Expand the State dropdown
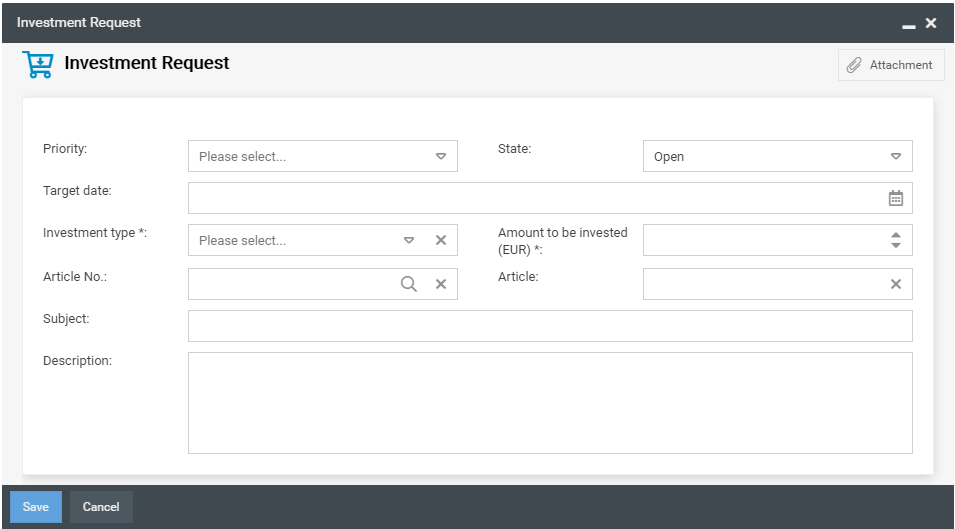Screen dimensions: 955x529 [x=896, y=156]
